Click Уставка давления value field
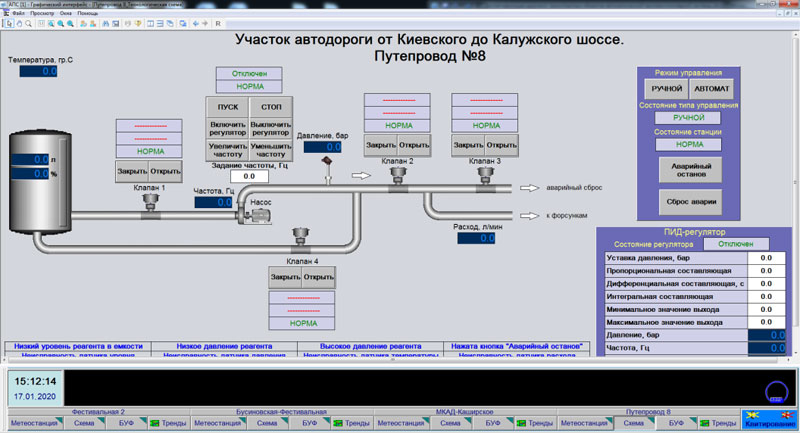This screenshot has width=800, height=433. point(766,258)
